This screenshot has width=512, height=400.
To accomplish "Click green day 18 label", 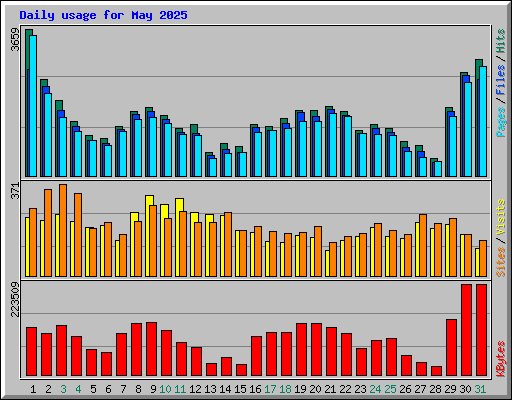I will pos(285,389).
